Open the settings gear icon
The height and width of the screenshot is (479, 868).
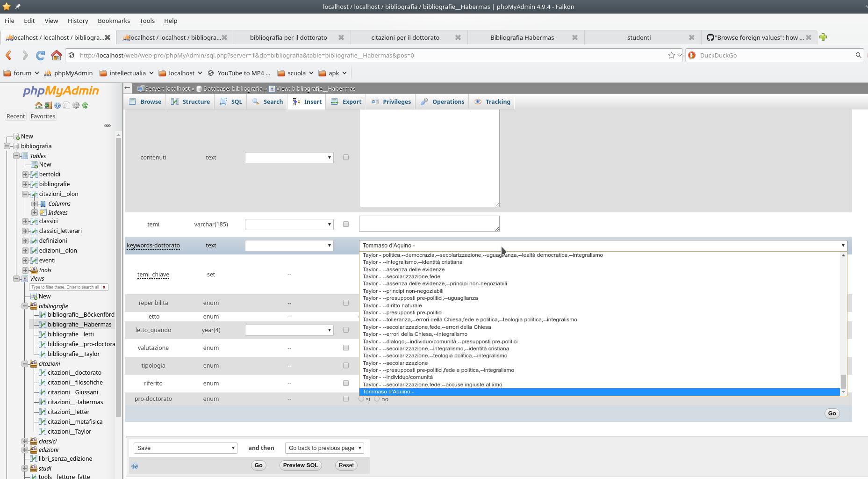75,105
